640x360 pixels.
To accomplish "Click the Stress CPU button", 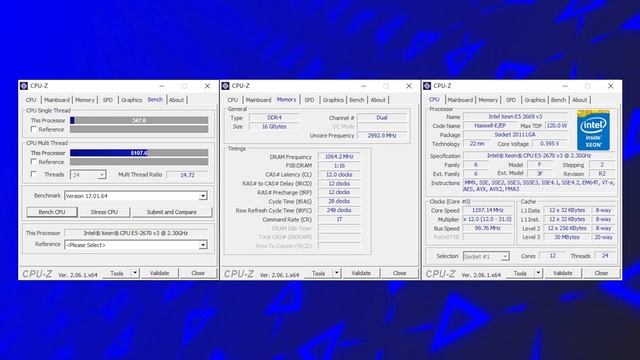I will pos(104,212).
